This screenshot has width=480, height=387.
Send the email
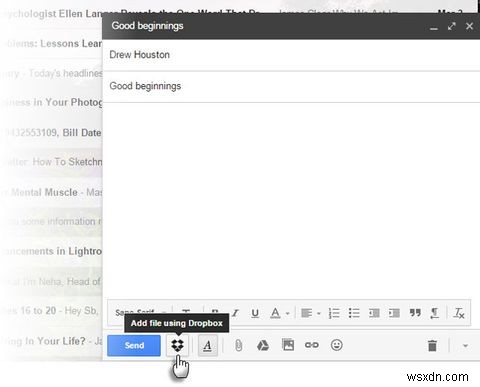(x=134, y=345)
